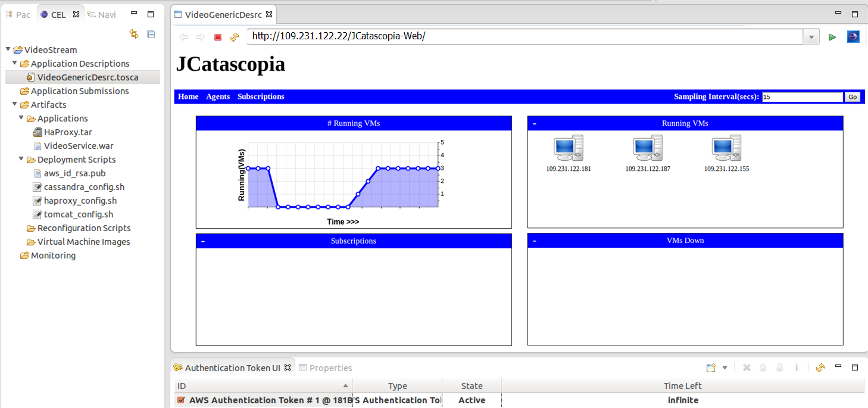Maximize the Authentication Token panel
This screenshot has height=408, width=868.
pos(855,367)
